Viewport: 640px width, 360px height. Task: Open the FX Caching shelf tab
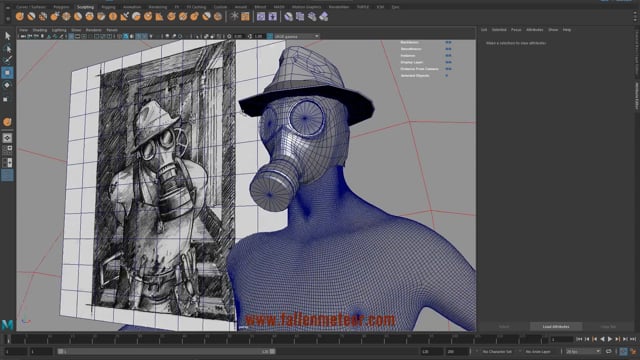196,7
